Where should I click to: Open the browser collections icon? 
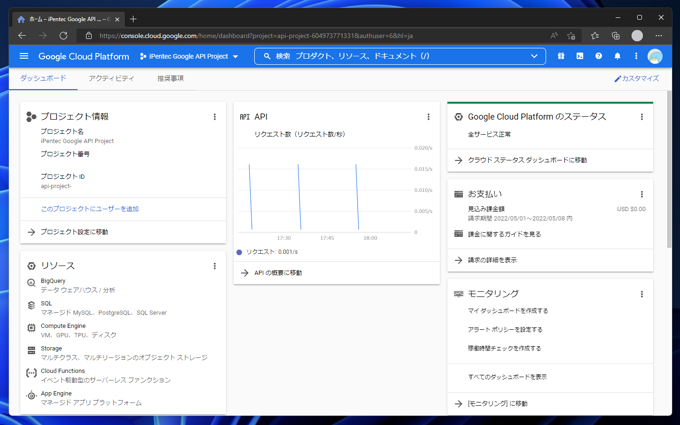point(615,36)
